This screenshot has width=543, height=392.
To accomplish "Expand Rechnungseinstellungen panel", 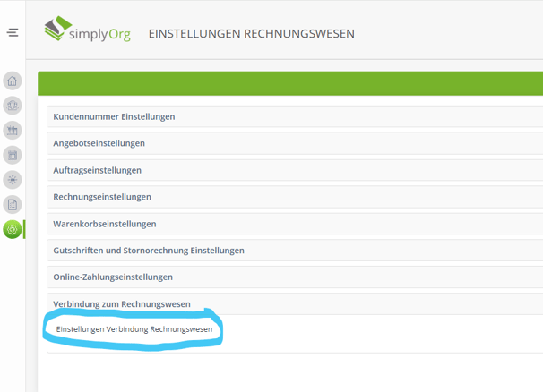I will 102,197.
